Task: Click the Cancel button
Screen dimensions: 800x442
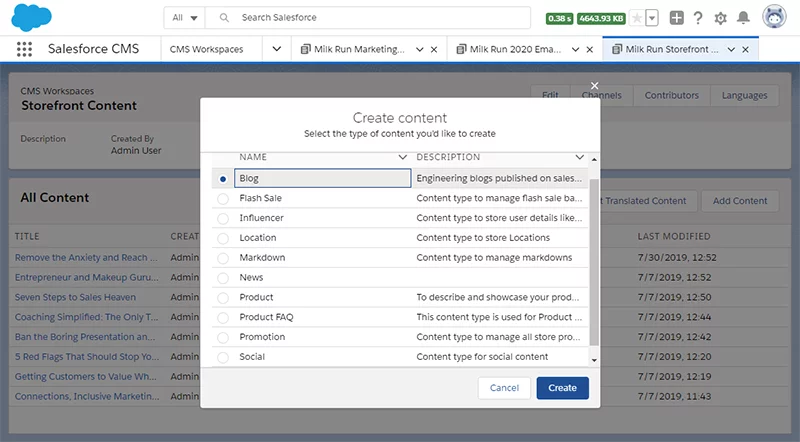Action: coord(504,388)
